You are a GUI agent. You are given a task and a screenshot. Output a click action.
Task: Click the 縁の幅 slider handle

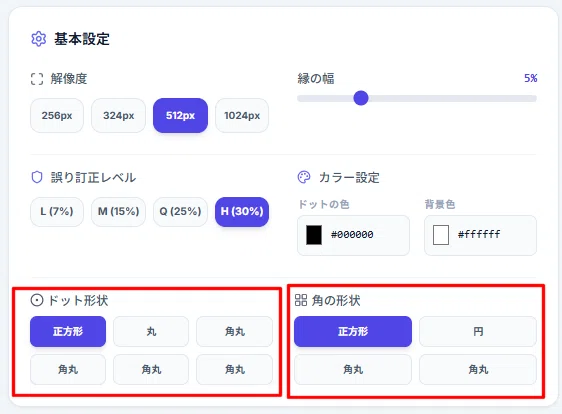pyautogui.click(x=361, y=98)
